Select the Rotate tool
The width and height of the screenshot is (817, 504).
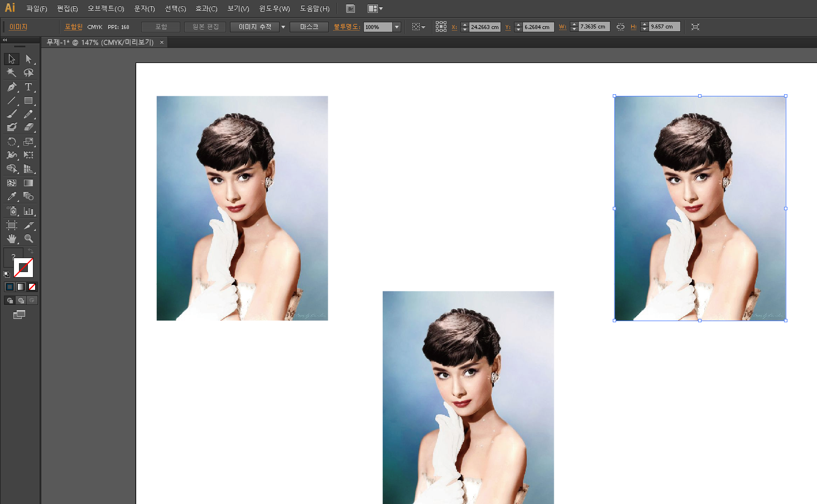point(12,142)
